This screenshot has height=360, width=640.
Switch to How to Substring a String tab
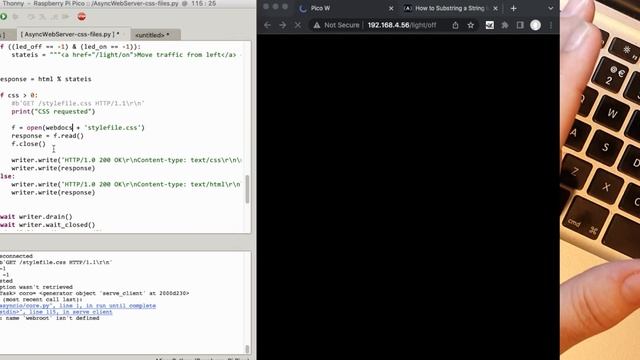click(x=450, y=8)
